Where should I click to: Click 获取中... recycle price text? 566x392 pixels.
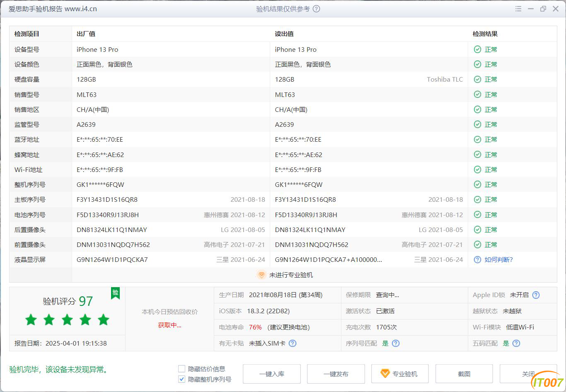coord(169,325)
